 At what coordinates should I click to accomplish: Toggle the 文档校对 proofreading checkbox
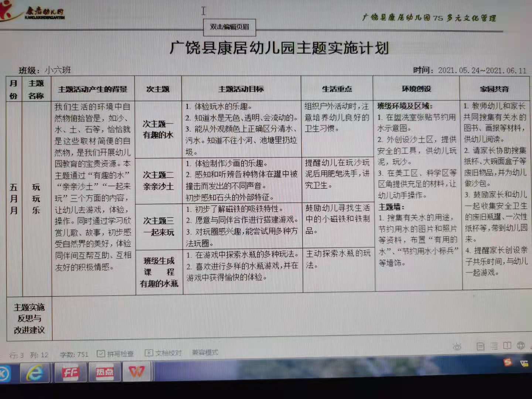coord(149,353)
